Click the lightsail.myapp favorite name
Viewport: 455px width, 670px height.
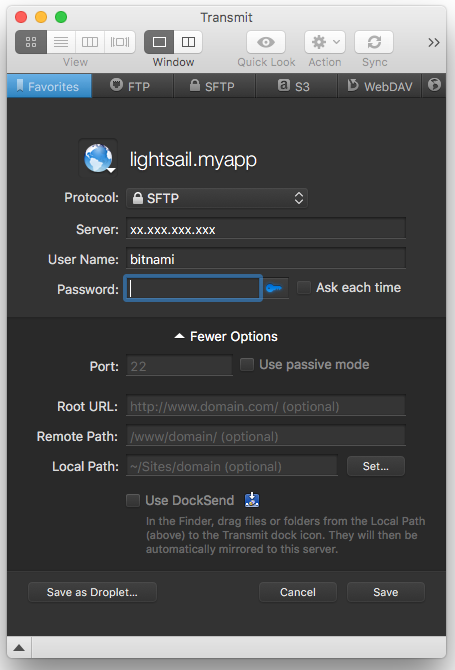[x=193, y=159]
